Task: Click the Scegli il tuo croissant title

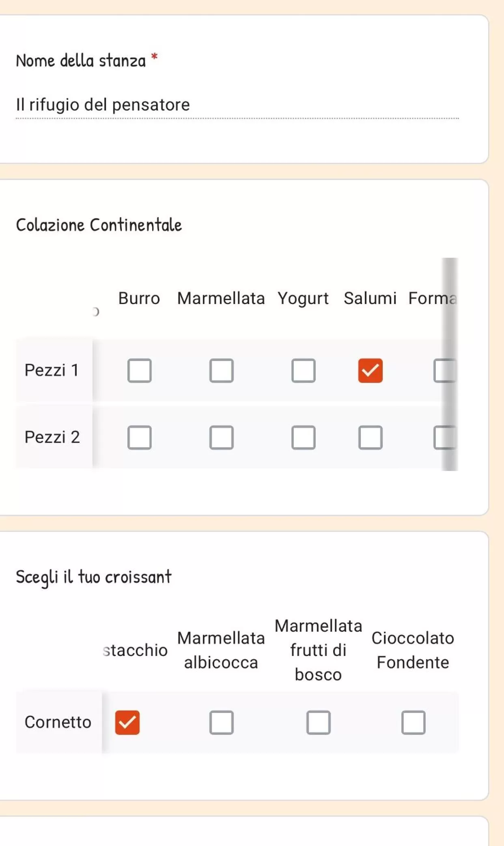Action: (x=94, y=577)
